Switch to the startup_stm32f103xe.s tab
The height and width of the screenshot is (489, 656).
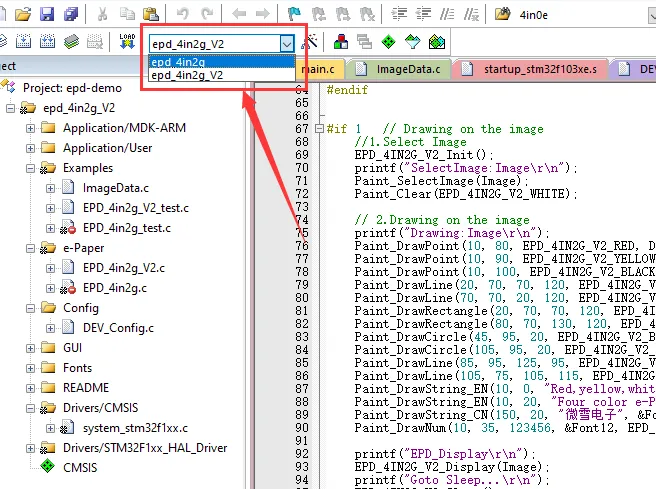coord(531,69)
